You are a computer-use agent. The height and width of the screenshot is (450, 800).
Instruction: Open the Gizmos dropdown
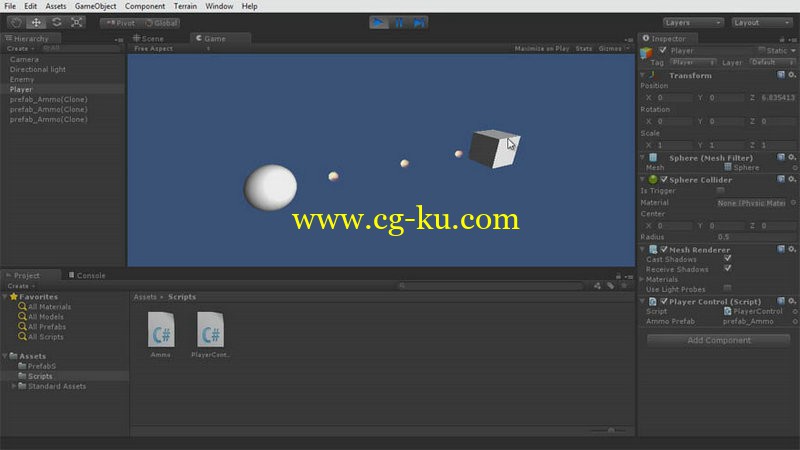[x=614, y=48]
